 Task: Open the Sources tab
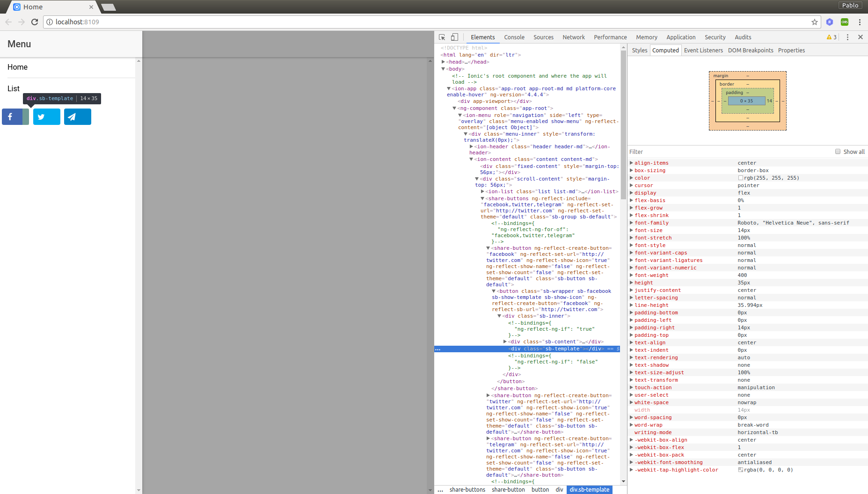tap(543, 37)
